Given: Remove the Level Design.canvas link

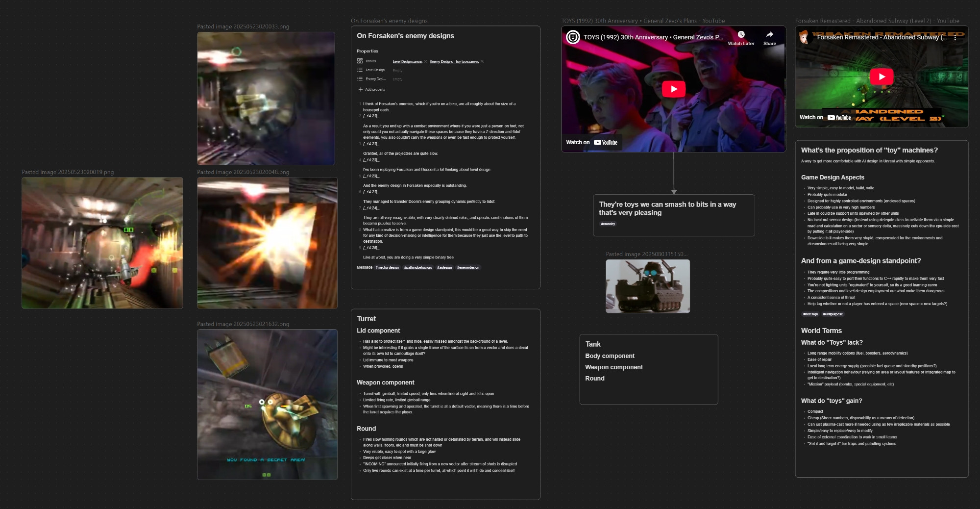Looking at the screenshot, I should pos(426,61).
